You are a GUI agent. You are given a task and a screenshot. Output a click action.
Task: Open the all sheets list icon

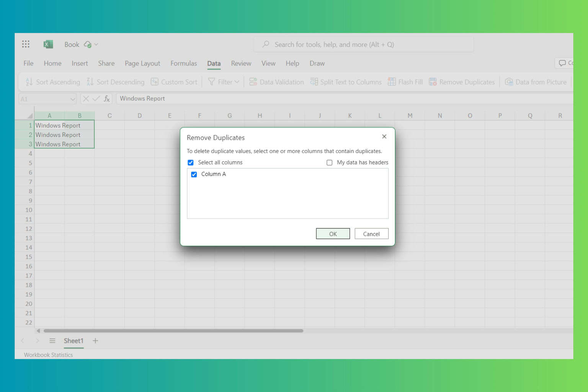pyautogui.click(x=52, y=341)
